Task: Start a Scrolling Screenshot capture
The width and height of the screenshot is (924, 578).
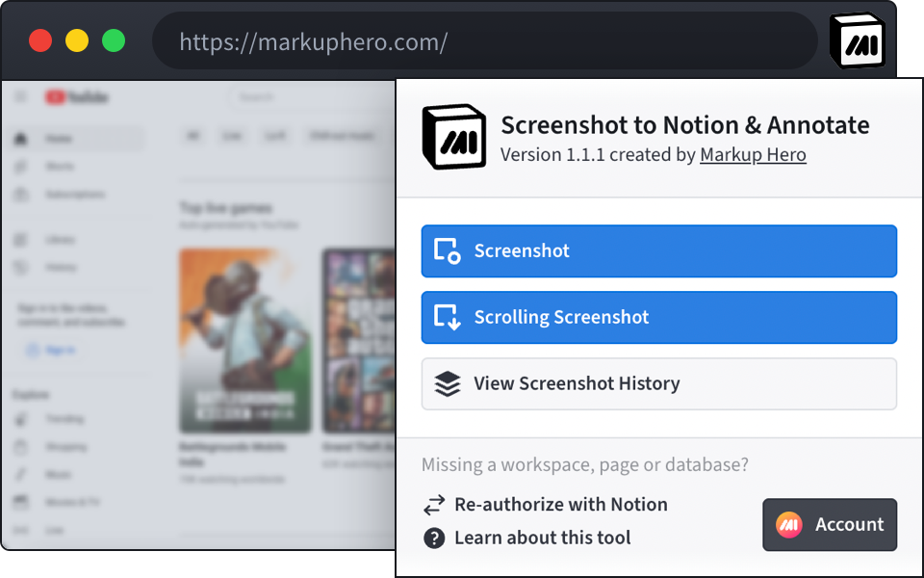Action: [x=658, y=317]
